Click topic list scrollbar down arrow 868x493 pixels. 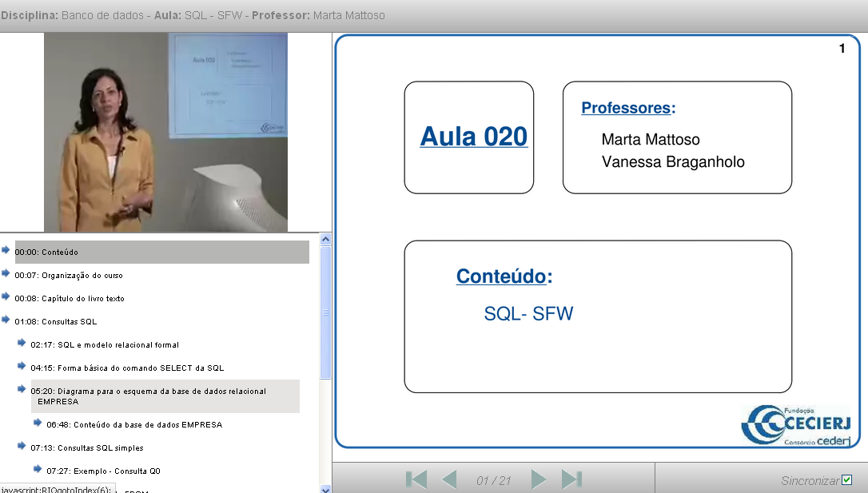point(325,489)
